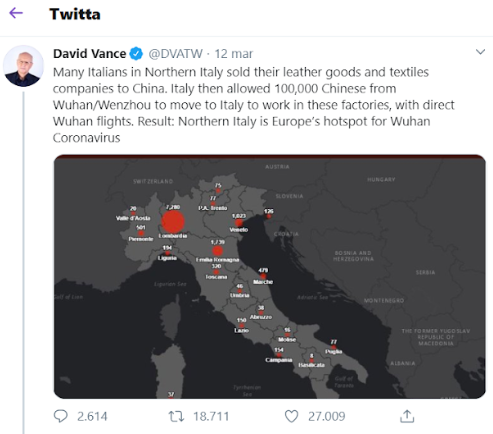Click the reply speech bubble icon
The height and width of the screenshot is (434, 493).
click(60, 416)
